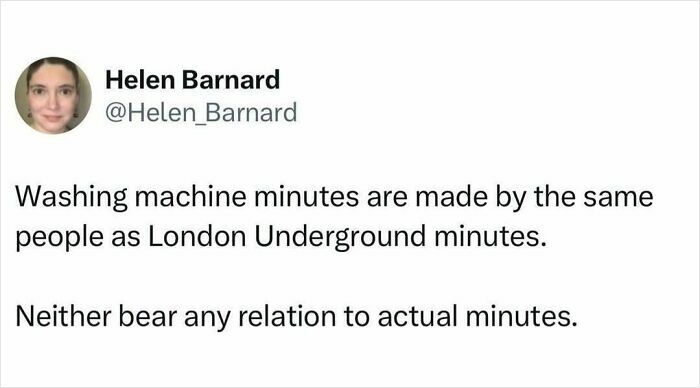This screenshot has height=388, width=700.
Task: Click the word "as" before London
Action: coord(126,238)
